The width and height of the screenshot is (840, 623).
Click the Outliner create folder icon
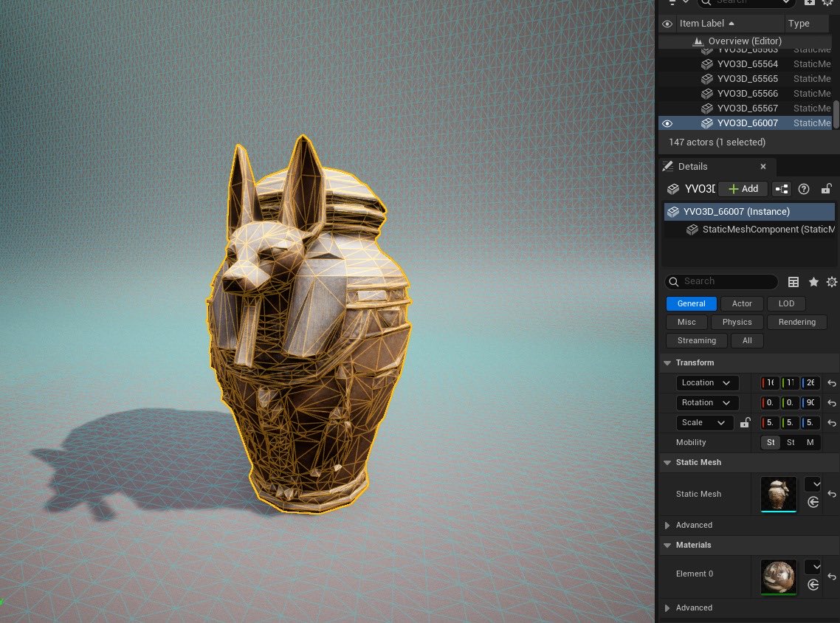pyautogui.click(x=810, y=3)
